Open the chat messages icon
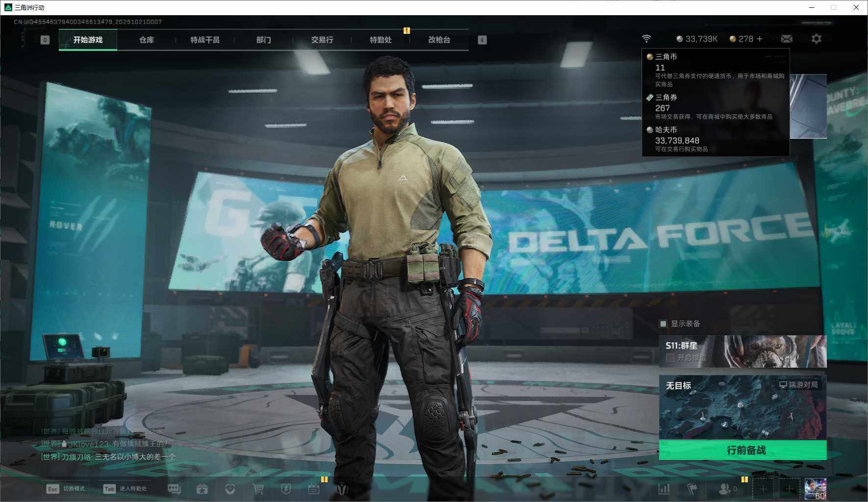This screenshot has height=502, width=868. (174, 489)
